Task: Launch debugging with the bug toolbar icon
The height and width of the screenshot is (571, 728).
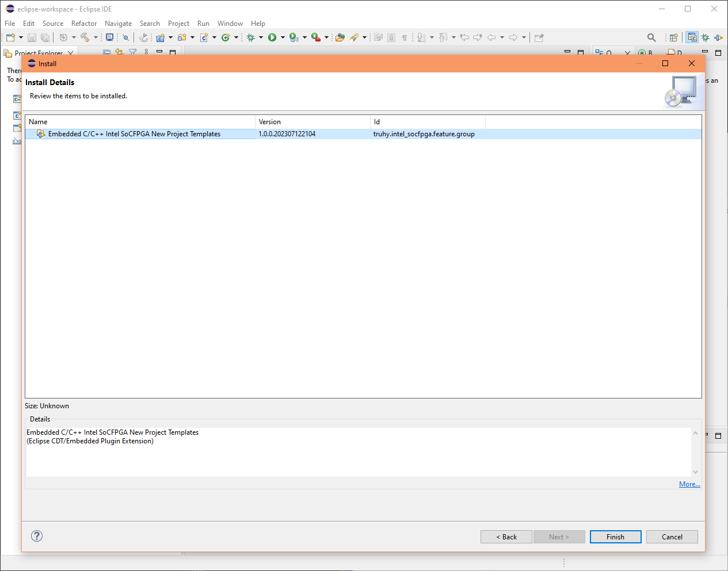Action: coord(252,37)
